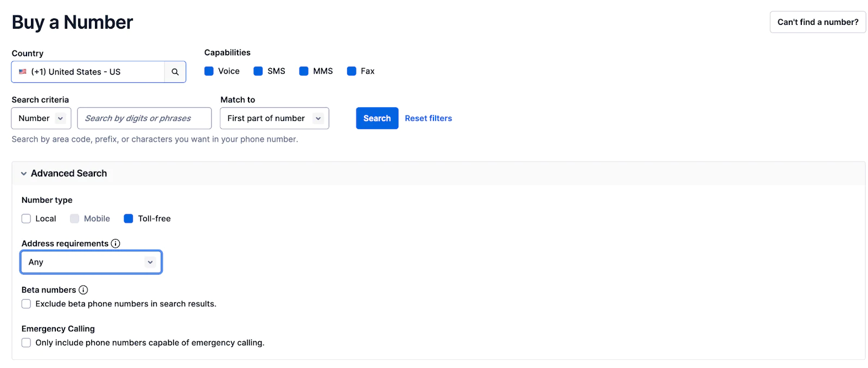Collapse the Advanced Search section
Viewport: 868px width, 368px height.
pyautogui.click(x=24, y=173)
